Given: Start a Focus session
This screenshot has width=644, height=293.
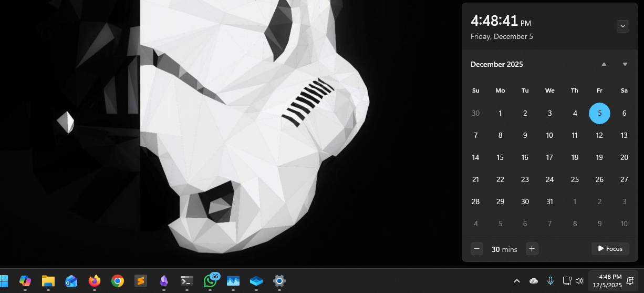Looking at the screenshot, I should click(x=610, y=249).
